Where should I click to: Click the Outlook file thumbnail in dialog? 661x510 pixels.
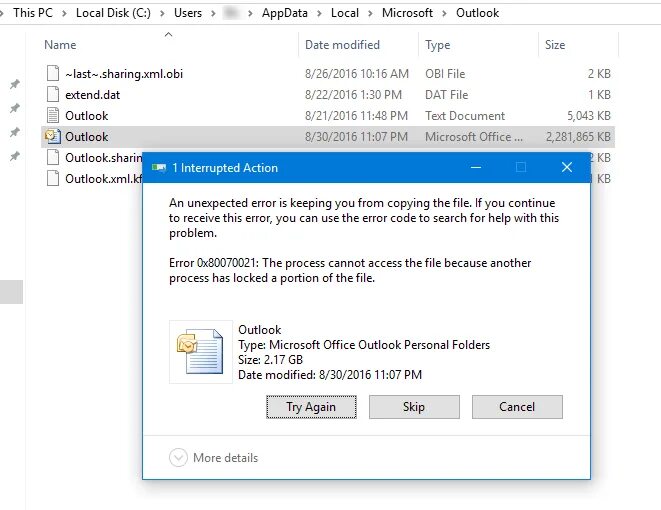click(201, 352)
